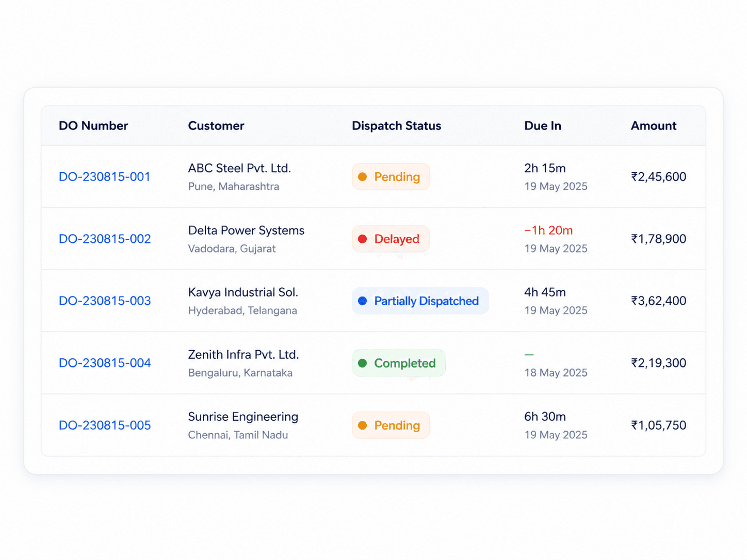Click location Hyderabad, Telangana
The height and width of the screenshot is (560, 747).
click(242, 310)
